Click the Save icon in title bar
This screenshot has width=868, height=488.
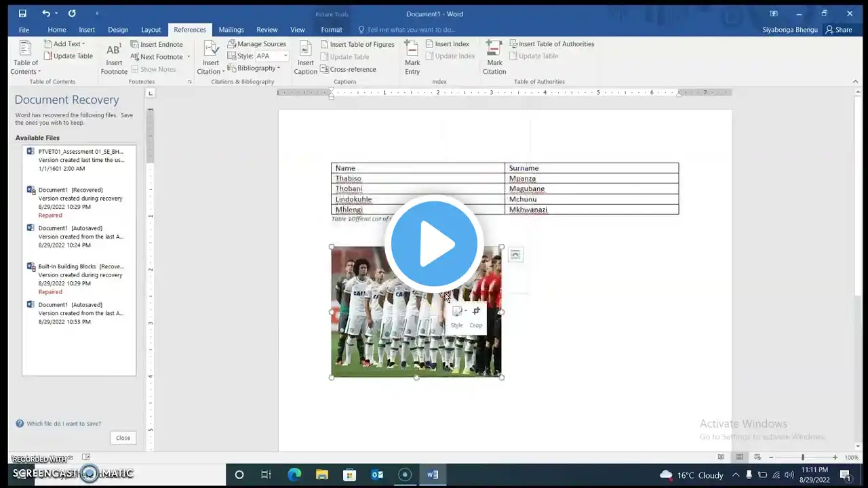point(22,14)
